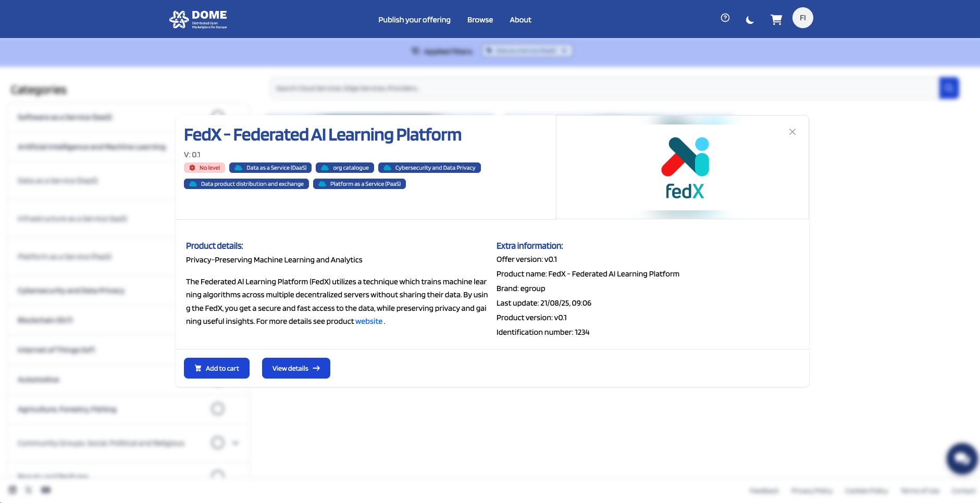The height and width of the screenshot is (503, 980).
Task: Click the View details button
Action: pyautogui.click(x=296, y=368)
